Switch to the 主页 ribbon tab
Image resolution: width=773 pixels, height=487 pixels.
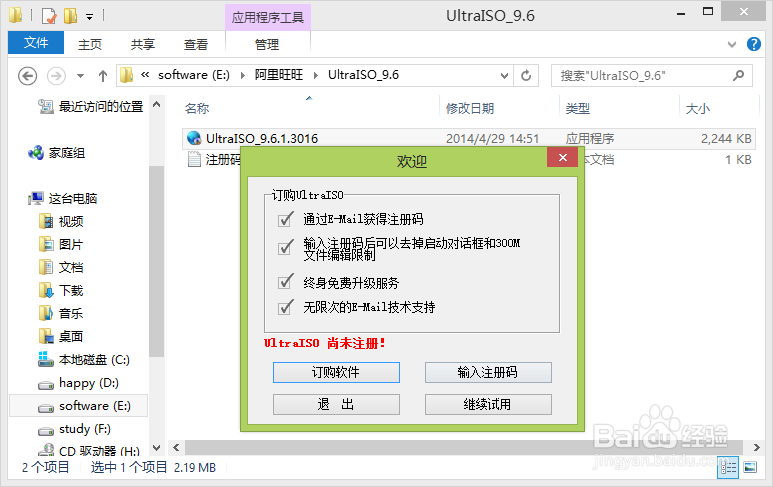point(90,44)
